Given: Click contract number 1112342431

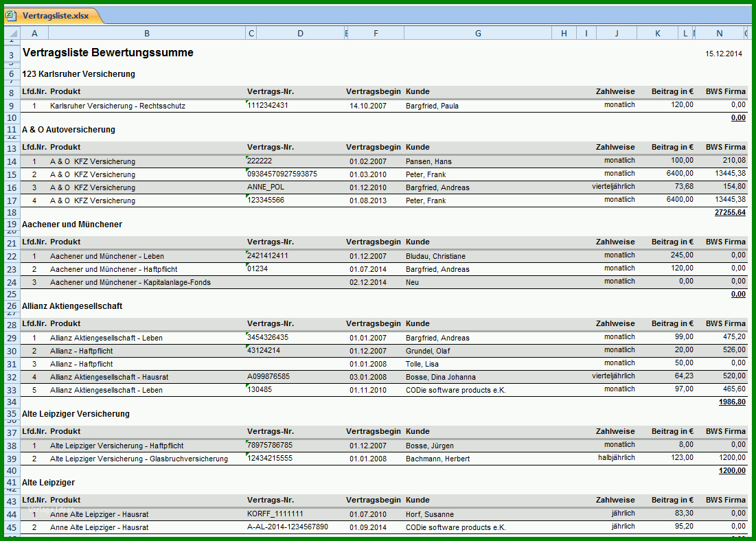Looking at the screenshot, I should coord(268,105).
